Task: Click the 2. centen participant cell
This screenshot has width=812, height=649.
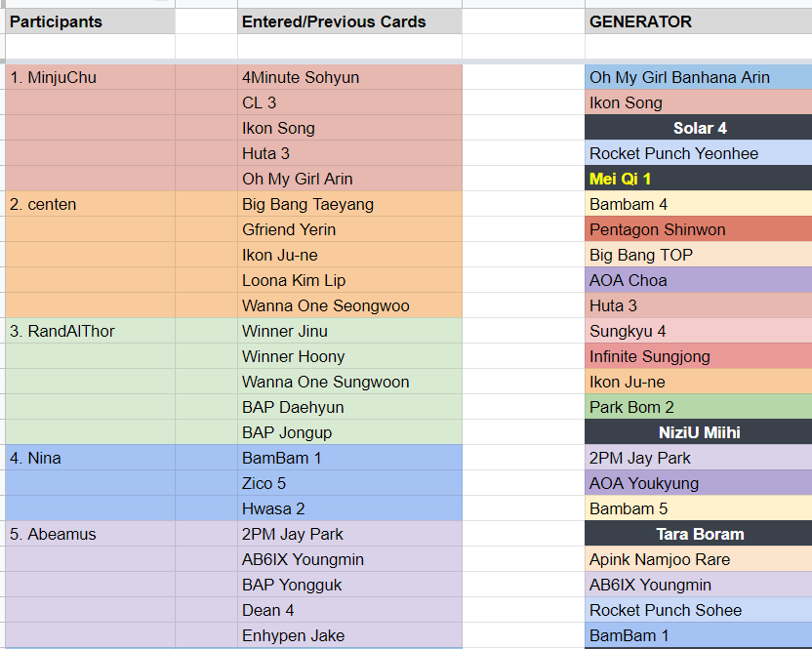Action: [90, 204]
